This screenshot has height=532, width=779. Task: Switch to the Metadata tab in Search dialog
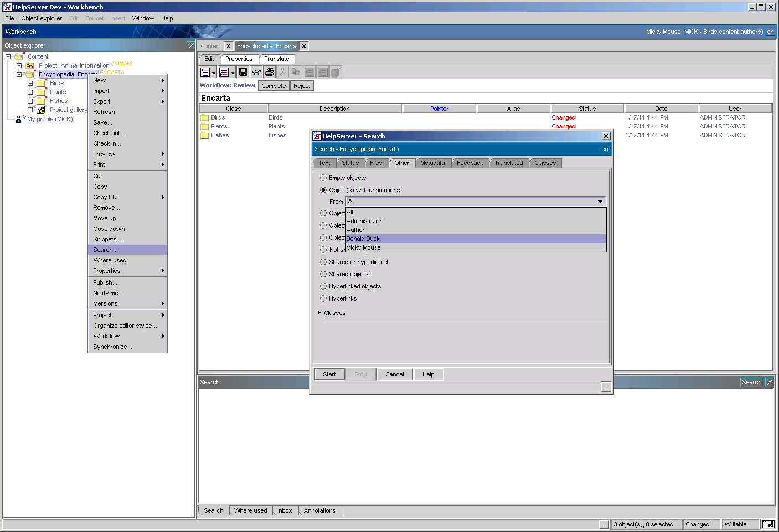tap(432, 163)
